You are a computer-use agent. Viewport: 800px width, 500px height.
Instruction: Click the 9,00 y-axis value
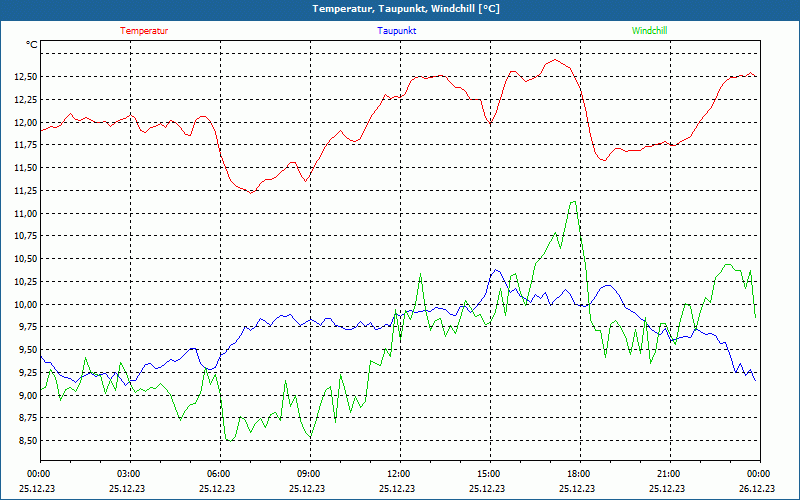pyautogui.click(x=28, y=395)
